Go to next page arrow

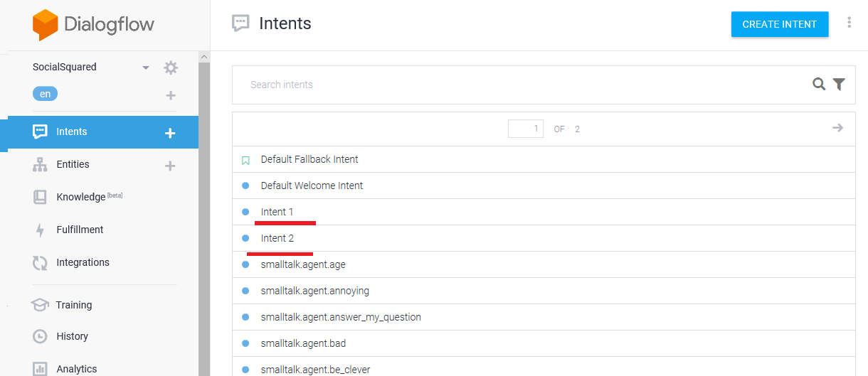pos(837,128)
